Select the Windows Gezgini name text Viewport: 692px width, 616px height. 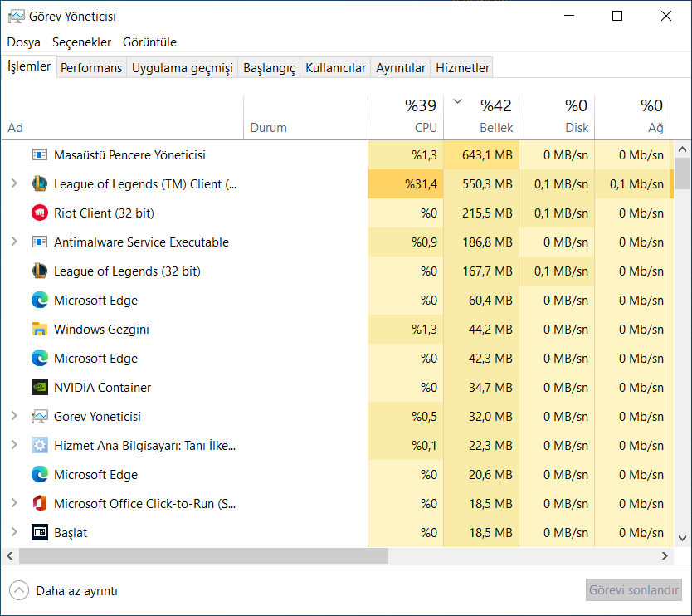[x=101, y=330]
